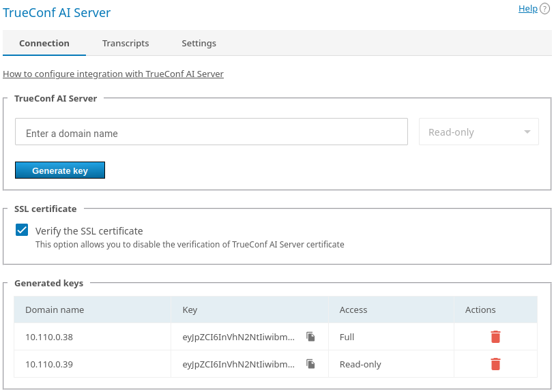Select the 10.110.0.39 domain name cell
Image resolution: width=554 pixels, height=392 pixels.
pos(49,364)
